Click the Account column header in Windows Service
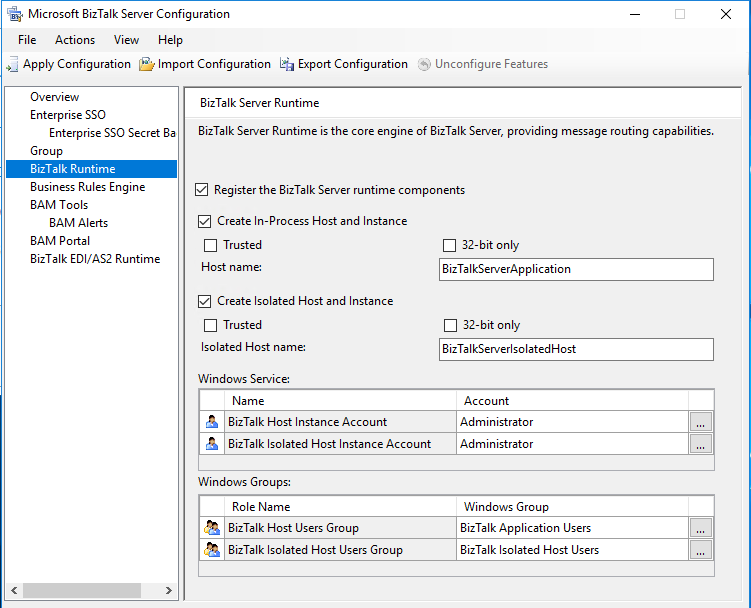This screenshot has height=608, width=751. tap(572, 401)
